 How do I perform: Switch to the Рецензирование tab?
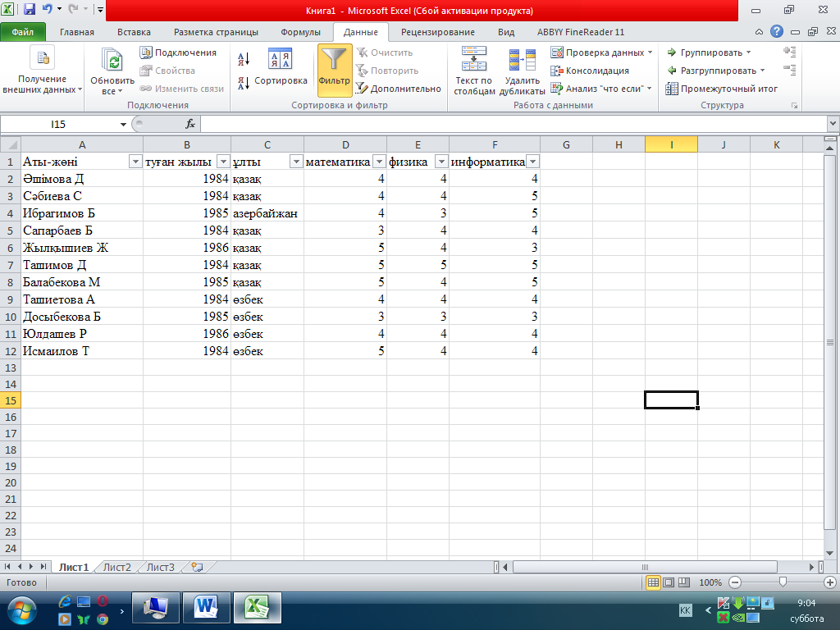[x=438, y=32]
